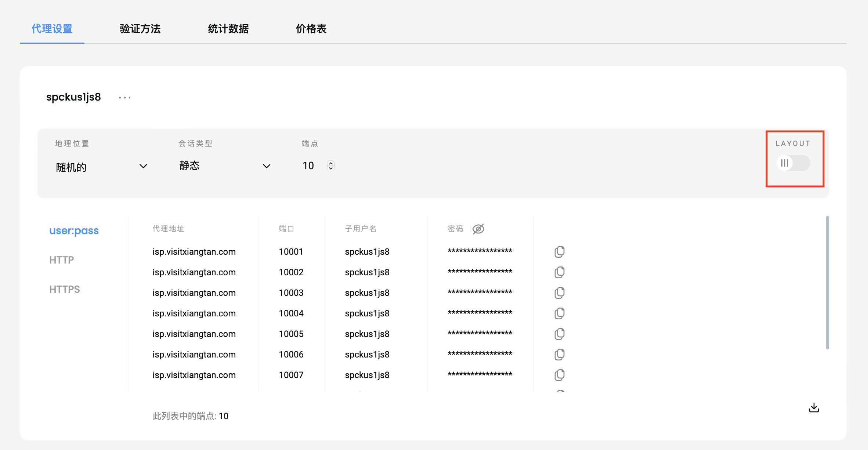Viewport: 868px width, 450px height.
Task: Select the HTTP format
Action: coord(62,260)
